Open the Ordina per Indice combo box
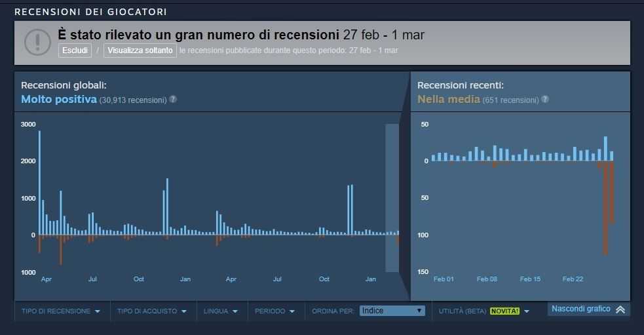The height and width of the screenshot is (335, 644). click(x=392, y=311)
